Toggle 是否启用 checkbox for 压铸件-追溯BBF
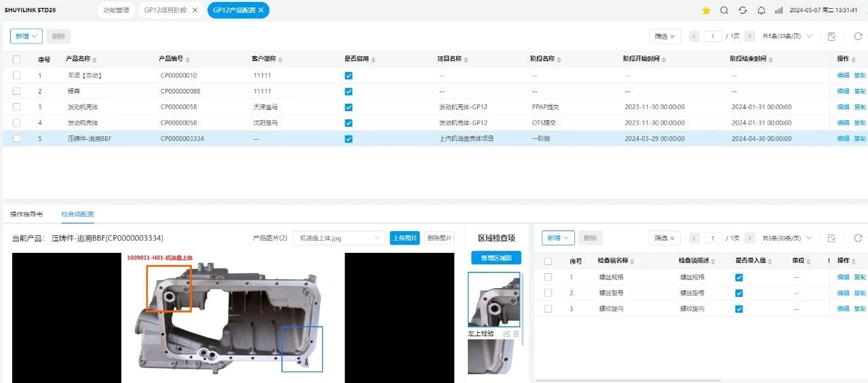This screenshot has width=868, height=383. pos(349,139)
